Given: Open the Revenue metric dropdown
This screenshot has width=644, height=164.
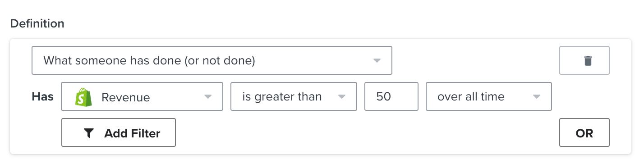Looking at the screenshot, I should point(142,96).
